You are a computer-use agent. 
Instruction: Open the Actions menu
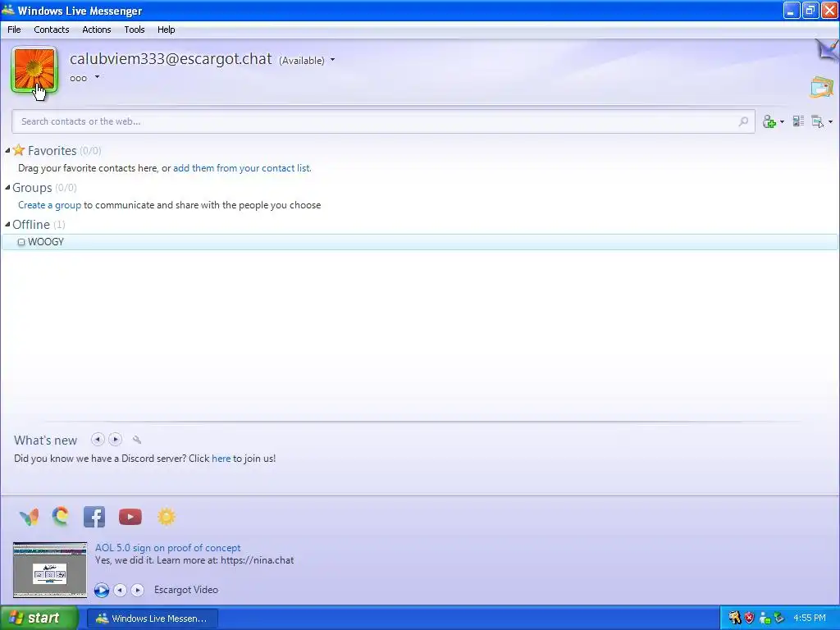pos(97,30)
